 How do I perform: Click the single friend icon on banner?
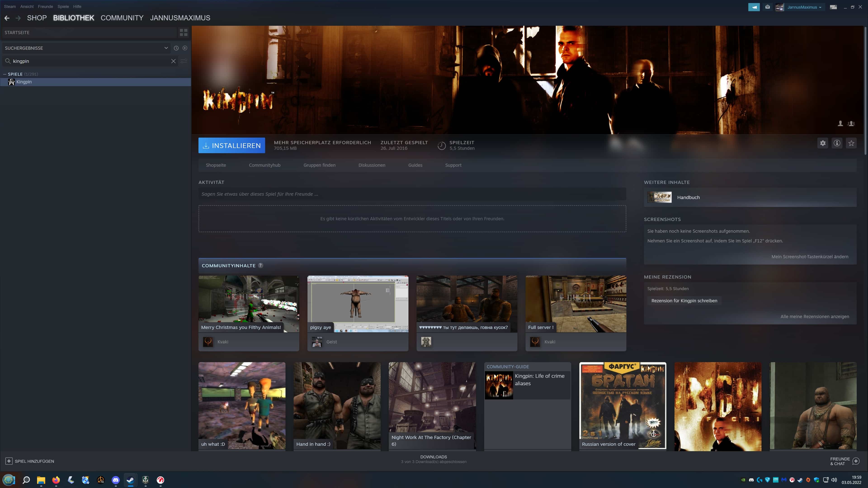tap(840, 124)
